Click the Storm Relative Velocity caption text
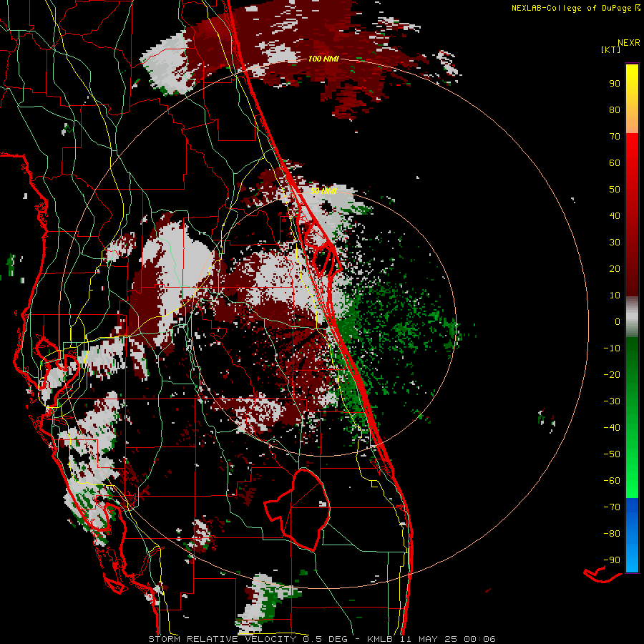This screenshot has width=644, height=644. tap(321, 639)
